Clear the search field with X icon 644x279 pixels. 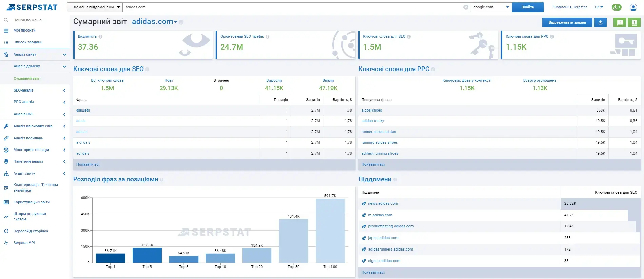click(x=466, y=7)
